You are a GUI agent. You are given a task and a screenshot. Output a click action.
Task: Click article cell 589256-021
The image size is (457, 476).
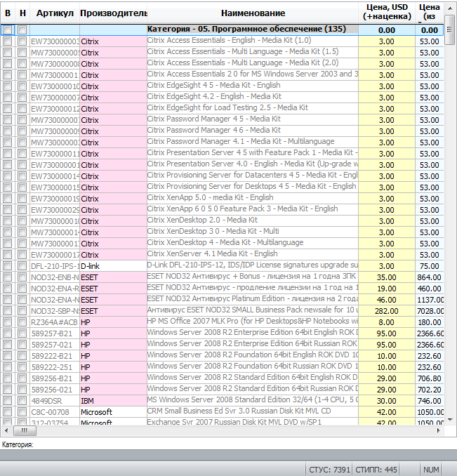[55, 390]
